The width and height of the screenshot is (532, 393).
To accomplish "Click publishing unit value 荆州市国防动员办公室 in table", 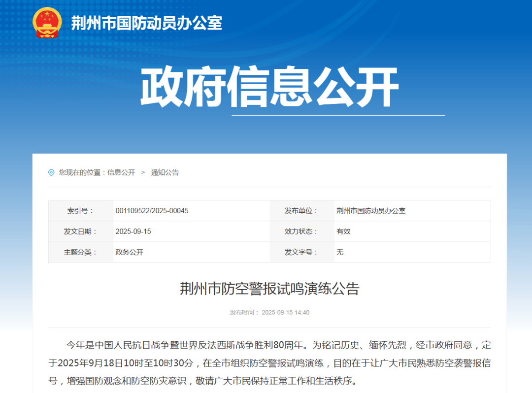I will [x=371, y=211].
